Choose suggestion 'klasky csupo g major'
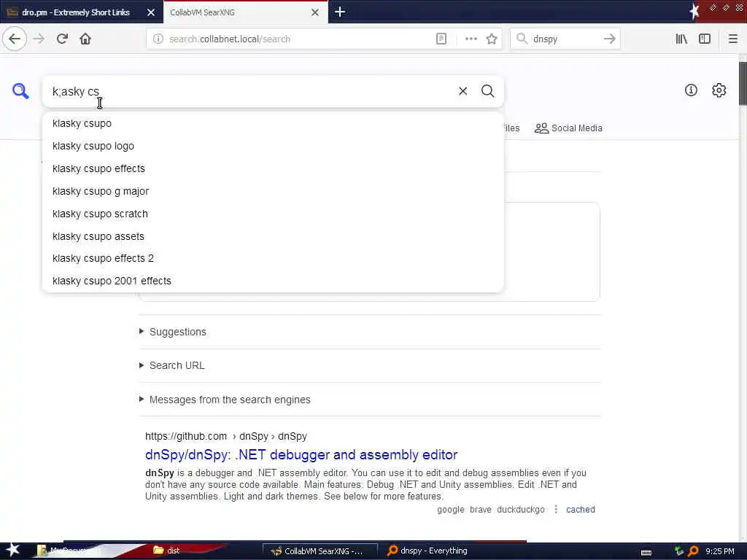747x560 pixels. [273, 191]
